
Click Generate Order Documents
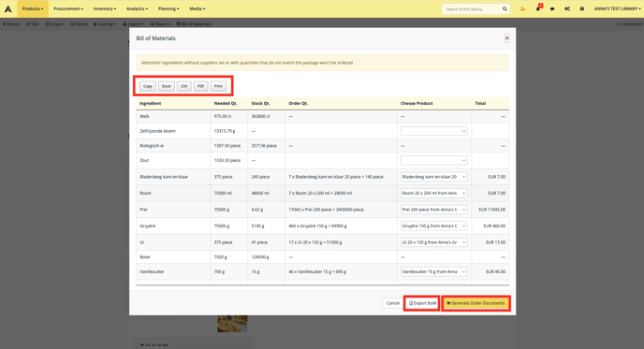tap(476, 303)
